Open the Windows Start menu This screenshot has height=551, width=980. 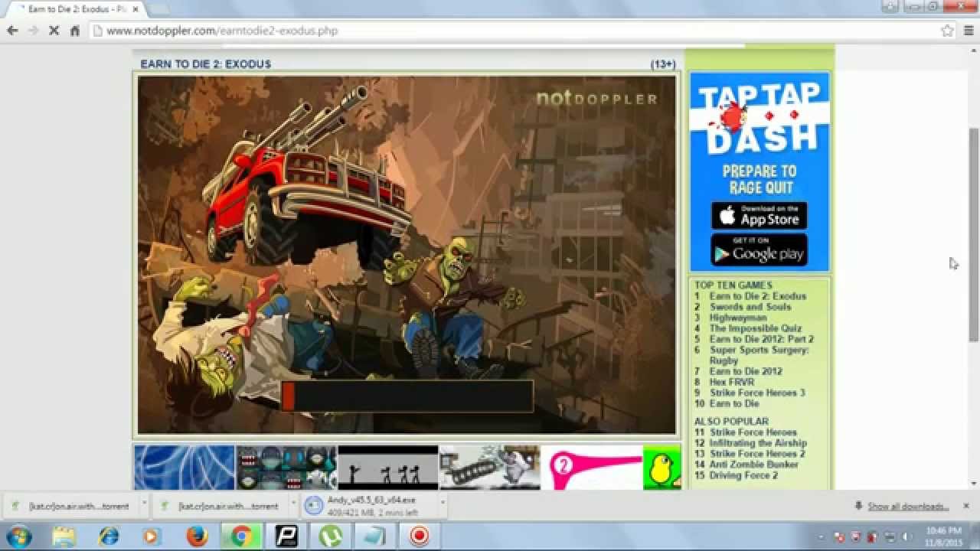click(18, 536)
